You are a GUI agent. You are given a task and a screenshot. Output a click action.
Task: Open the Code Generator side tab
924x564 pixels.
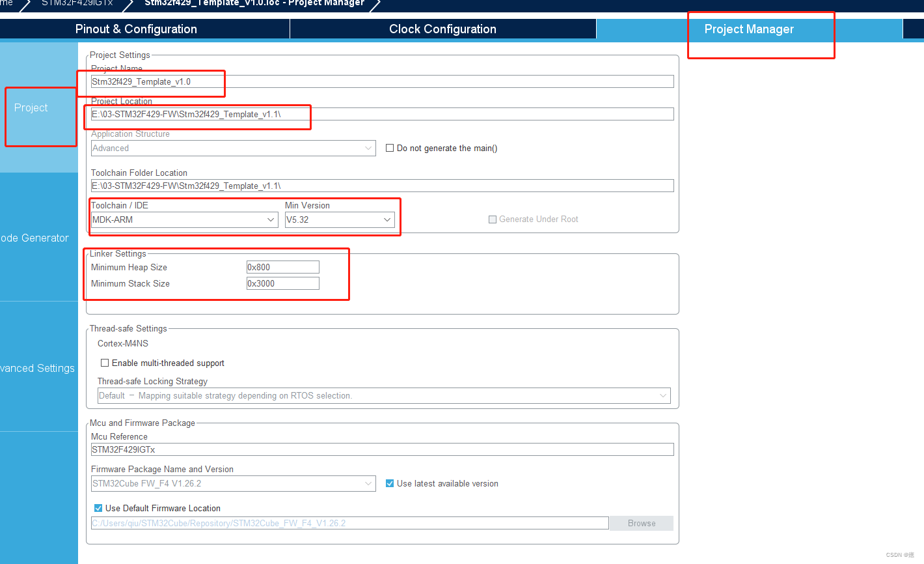coord(38,238)
